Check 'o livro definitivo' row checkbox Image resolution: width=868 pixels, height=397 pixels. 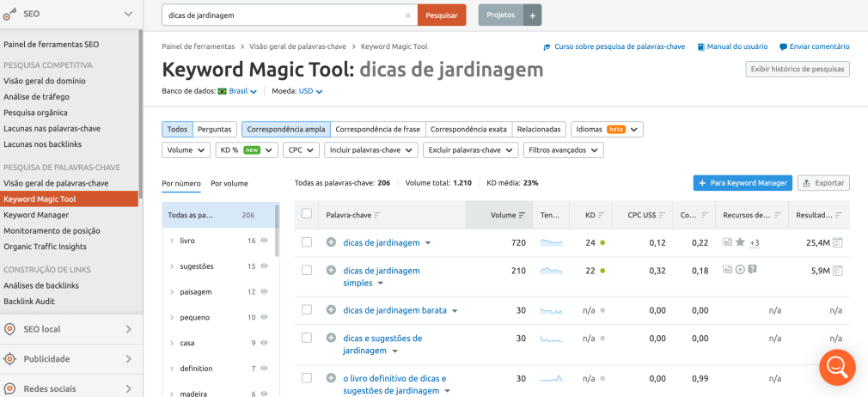[x=307, y=377]
